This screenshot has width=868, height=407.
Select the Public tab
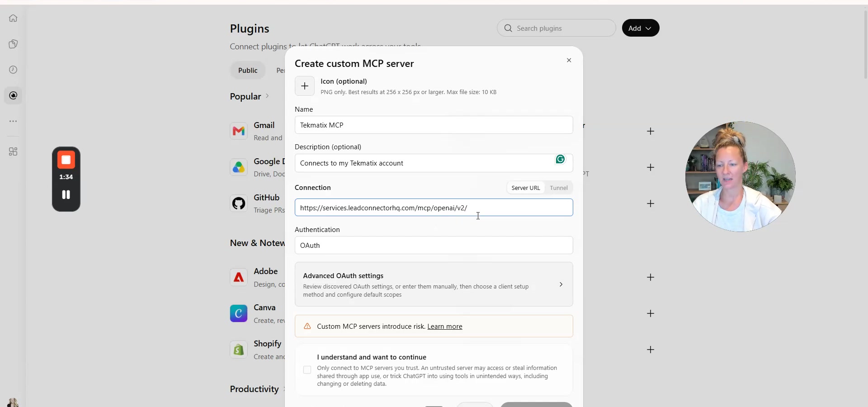tap(248, 70)
